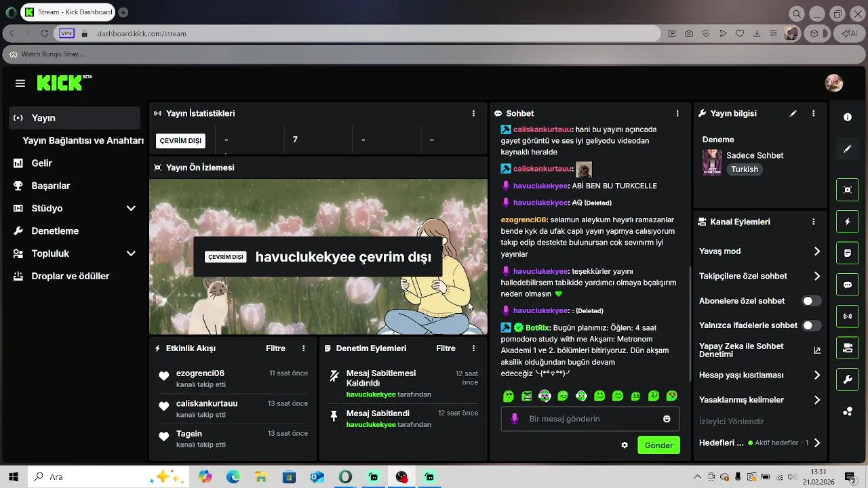Toggle the wrench stream info icon in right rail
868x488 pixels.
[x=848, y=379]
